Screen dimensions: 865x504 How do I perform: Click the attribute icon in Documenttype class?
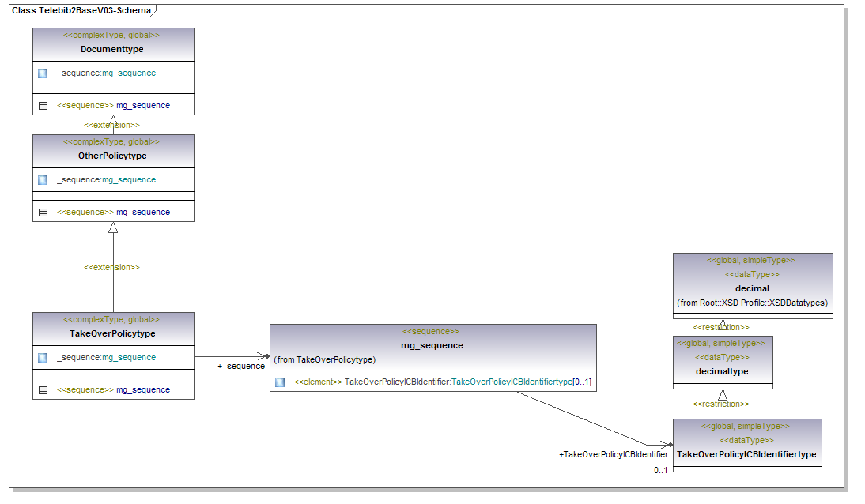(x=43, y=73)
